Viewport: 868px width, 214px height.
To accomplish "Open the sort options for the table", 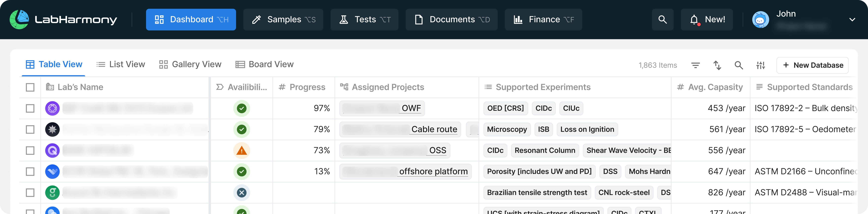I will coord(717,65).
